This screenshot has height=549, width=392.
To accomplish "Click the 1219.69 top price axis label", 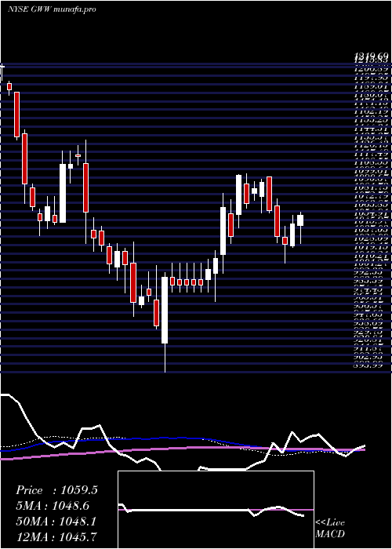I will tap(371, 56).
